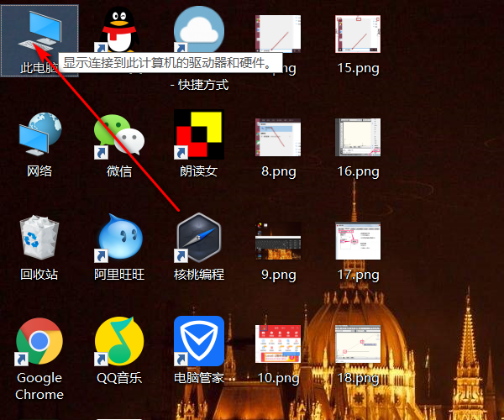The width and height of the screenshot is (504, 420).
Task: Select the 回收站 (Recycle Bin) icon
Action: point(39,239)
